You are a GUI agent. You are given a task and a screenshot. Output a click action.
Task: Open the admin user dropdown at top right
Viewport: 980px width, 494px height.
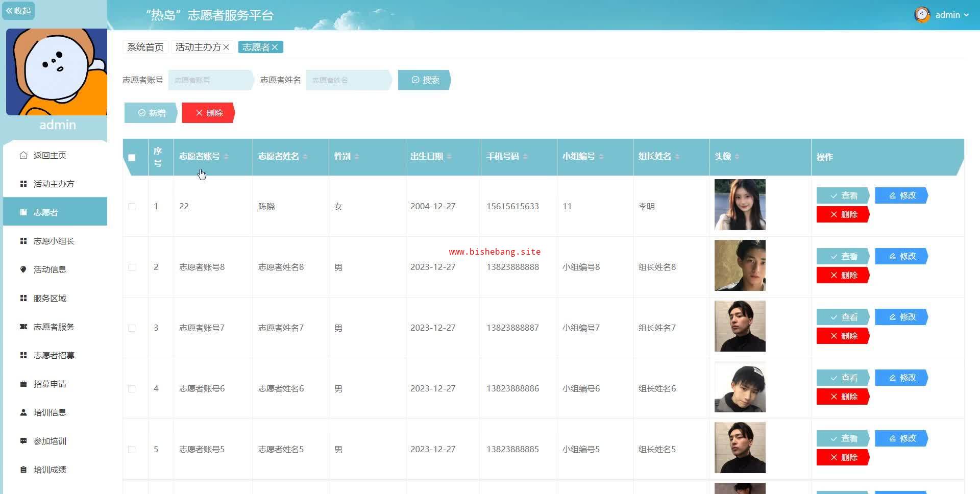[942, 15]
